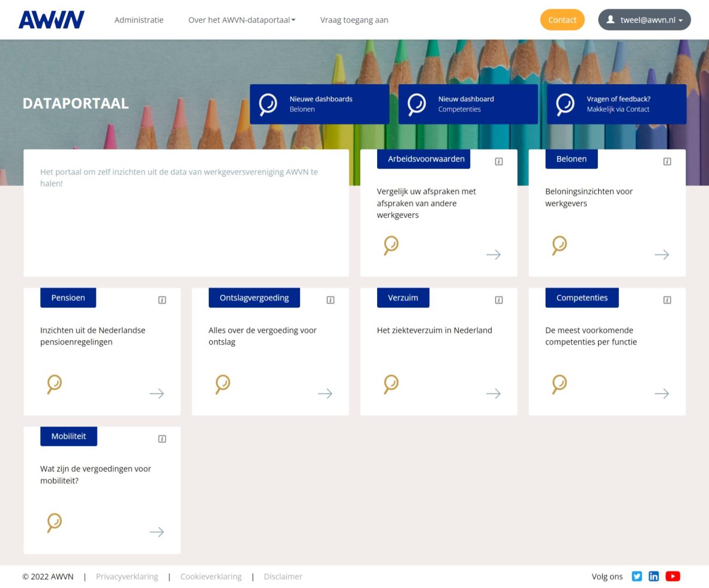
Task: Click the AWVN logo in the header
Action: click(x=51, y=19)
